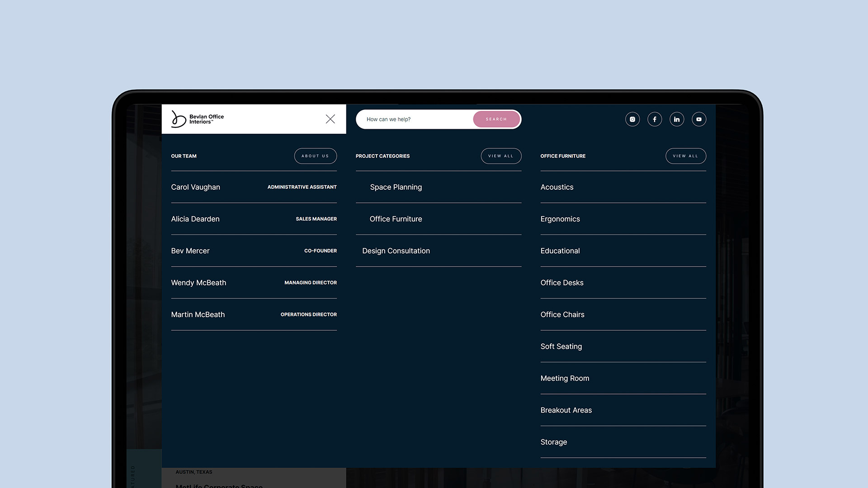
Task: Open the Breakout Areas link
Action: 566,410
